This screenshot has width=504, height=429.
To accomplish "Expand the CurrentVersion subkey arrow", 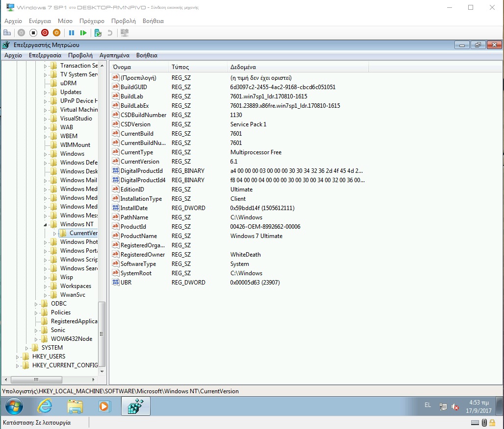I will click(55, 233).
